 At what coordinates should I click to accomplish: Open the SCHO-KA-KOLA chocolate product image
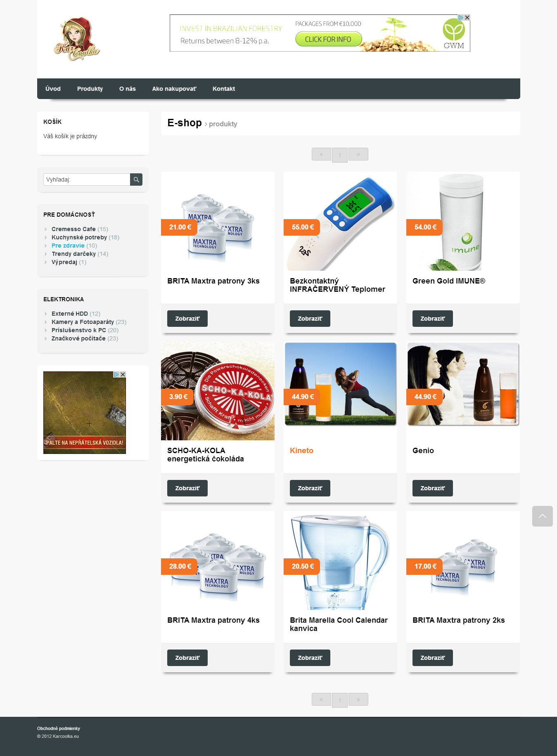point(218,391)
